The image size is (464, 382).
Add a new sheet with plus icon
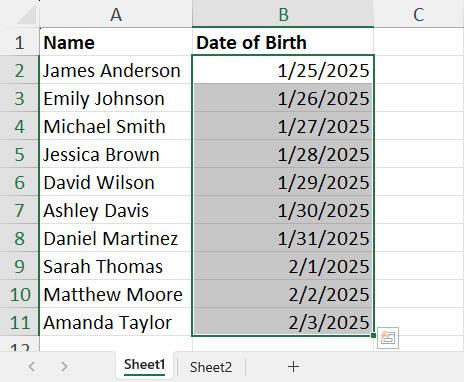point(293,367)
